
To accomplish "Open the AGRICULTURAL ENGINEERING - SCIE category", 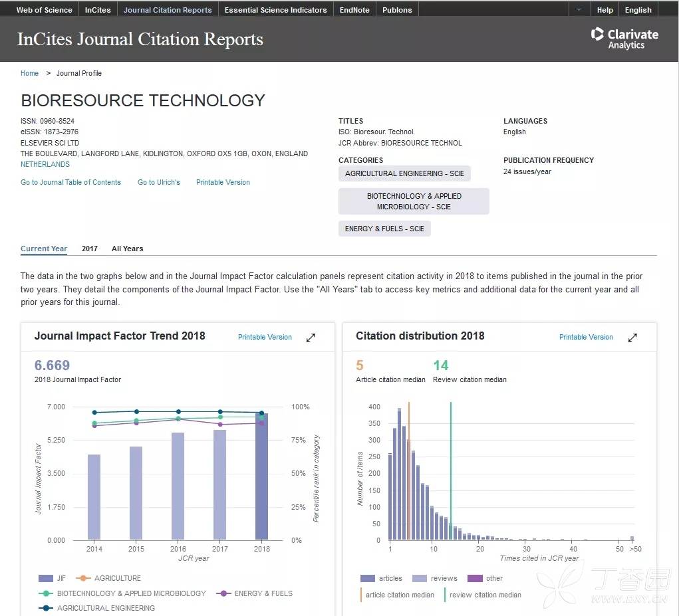I will [x=404, y=173].
